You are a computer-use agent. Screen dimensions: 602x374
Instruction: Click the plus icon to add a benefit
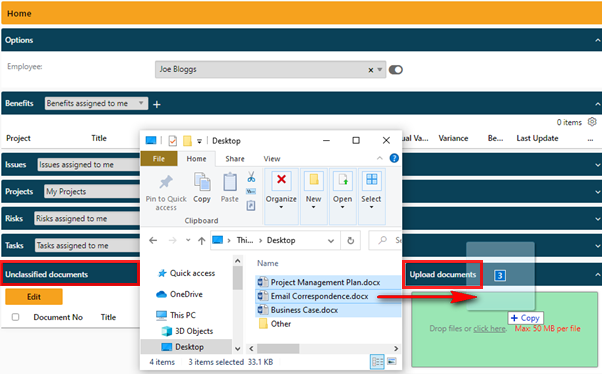(157, 104)
